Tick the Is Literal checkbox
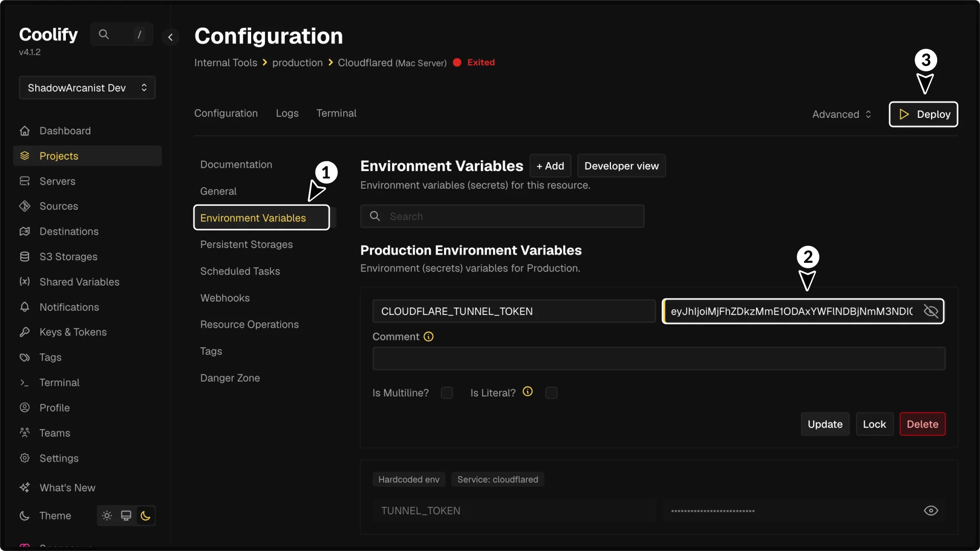 click(551, 393)
